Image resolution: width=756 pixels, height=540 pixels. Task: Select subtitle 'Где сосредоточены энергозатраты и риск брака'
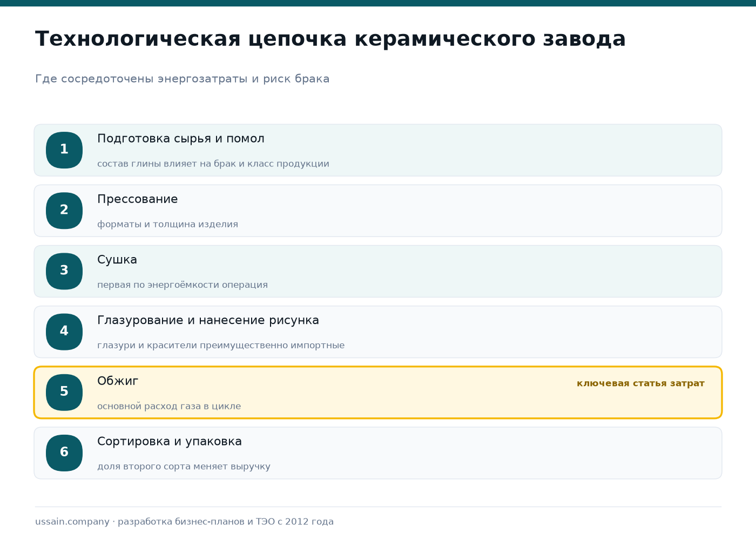[x=183, y=79]
